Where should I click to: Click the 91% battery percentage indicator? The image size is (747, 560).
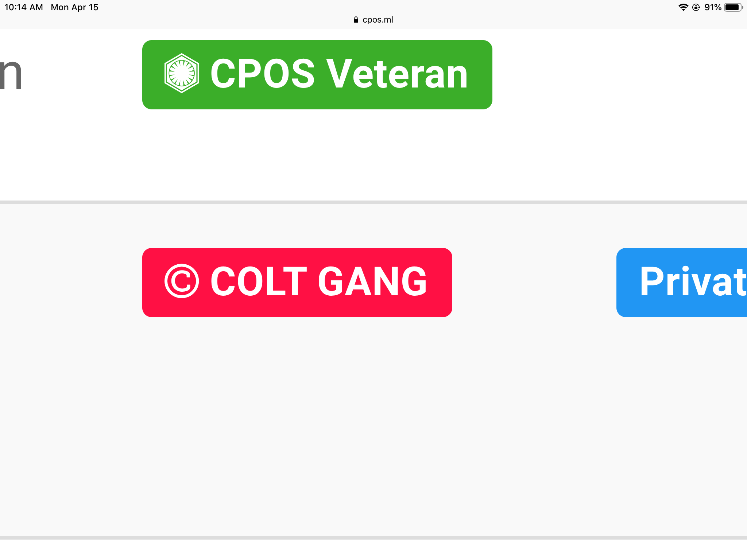pyautogui.click(x=713, y=6)
